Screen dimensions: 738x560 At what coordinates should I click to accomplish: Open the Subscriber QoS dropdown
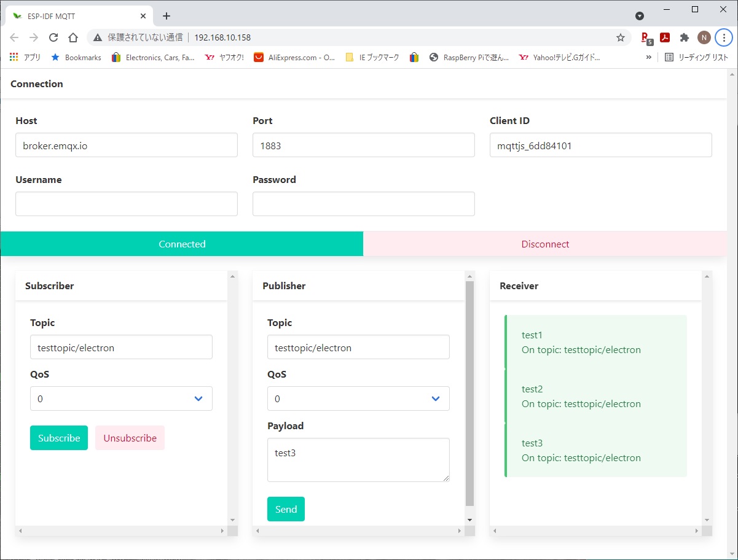(121, 399)
